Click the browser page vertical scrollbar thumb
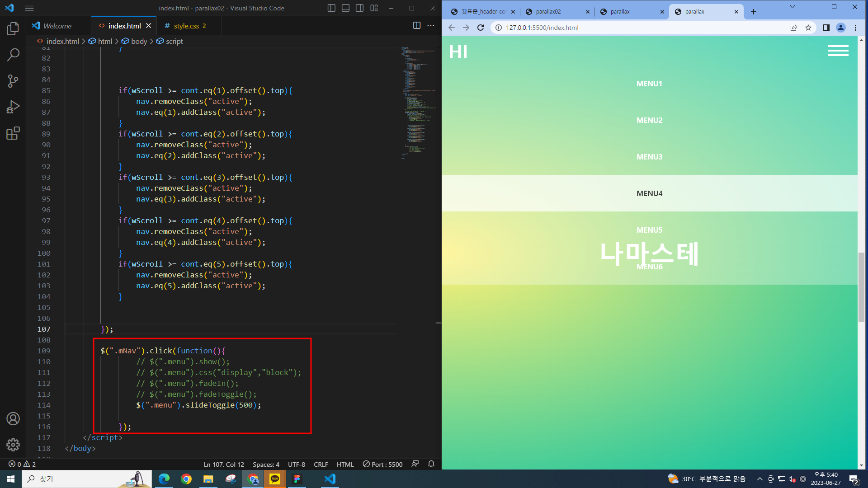This screenshot has width=868, height=488. (861, 287)
